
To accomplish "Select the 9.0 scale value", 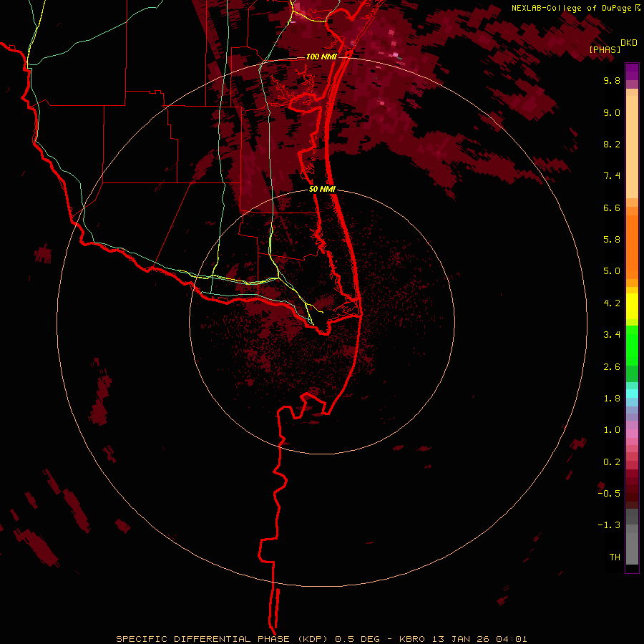I will click(x=612, y=112).
